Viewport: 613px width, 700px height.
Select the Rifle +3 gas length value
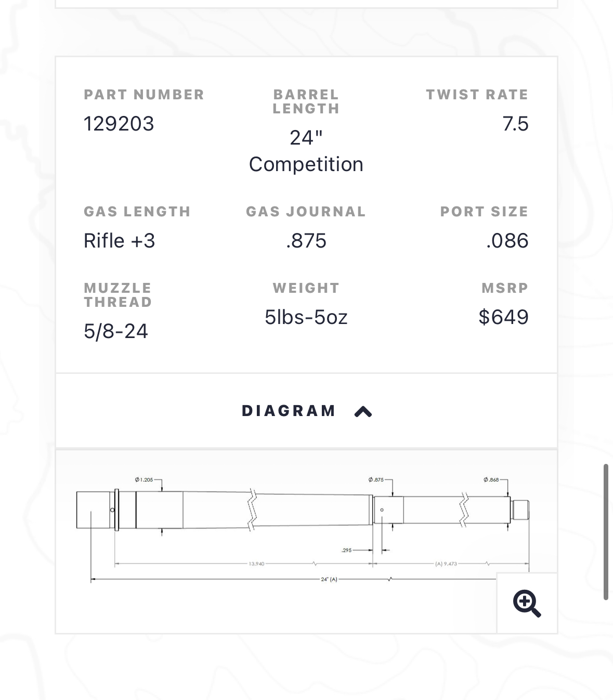(119, 241)
